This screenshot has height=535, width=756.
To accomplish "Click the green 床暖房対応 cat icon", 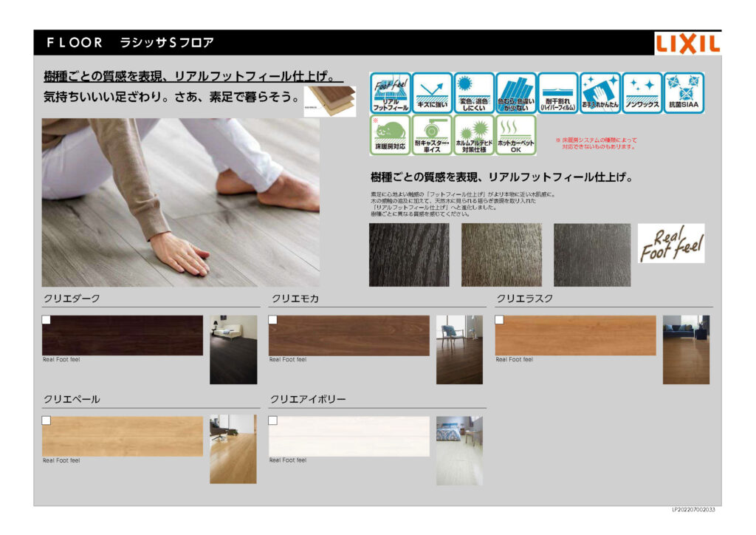I will [x=390, y=134].
